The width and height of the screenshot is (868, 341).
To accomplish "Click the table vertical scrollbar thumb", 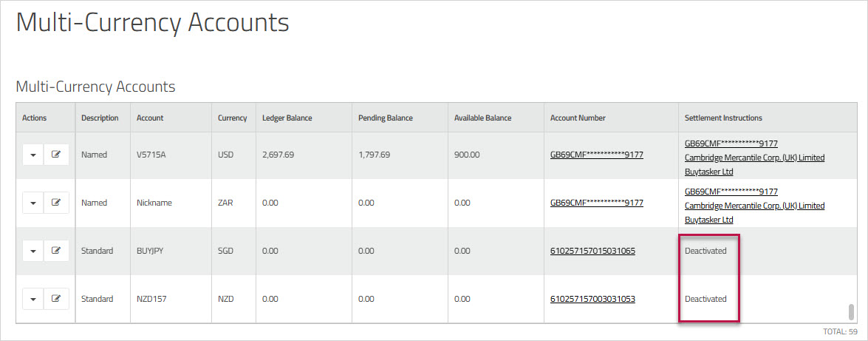I will (851, 311).
